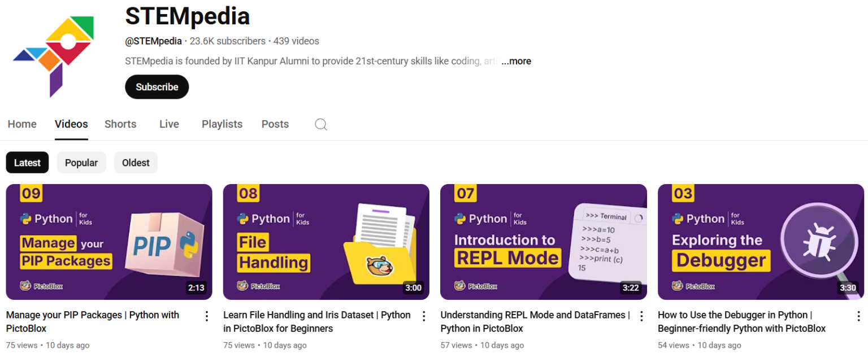Select the Latest filter chip
Viewport: 868px width, 354px height.
coord(27,162)
